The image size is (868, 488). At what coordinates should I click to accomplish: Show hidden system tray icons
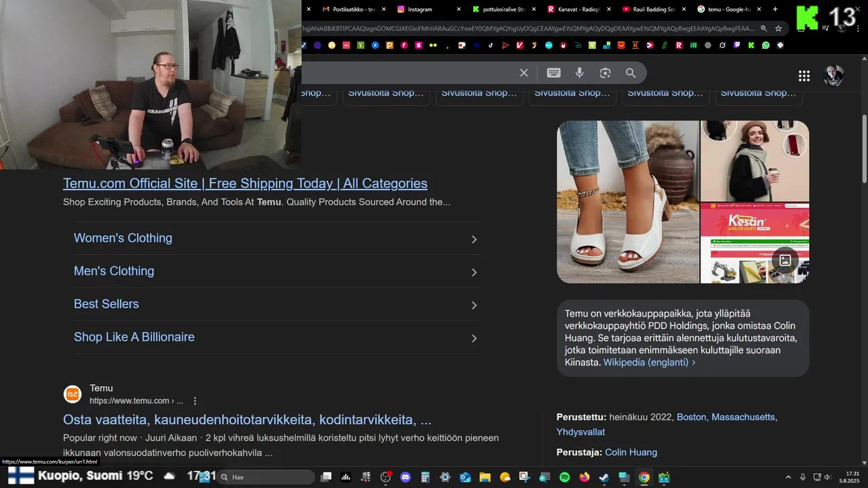coord(788,477)
